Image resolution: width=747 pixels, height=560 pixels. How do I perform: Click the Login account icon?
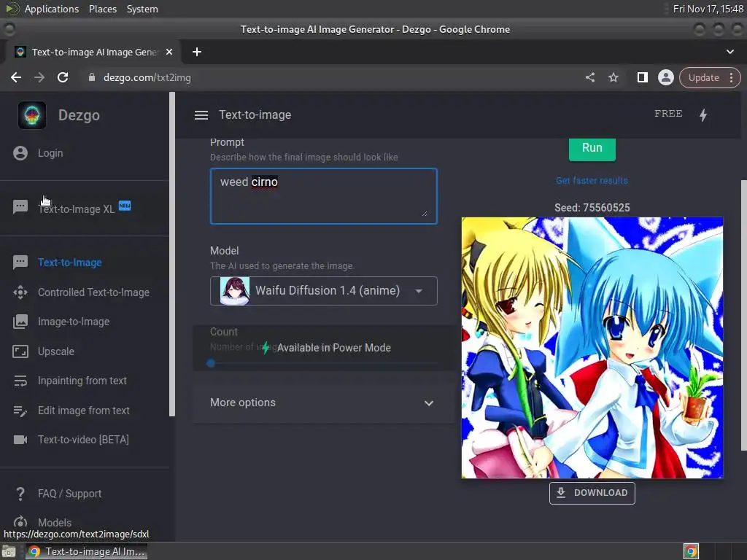(x=20, y=153)
